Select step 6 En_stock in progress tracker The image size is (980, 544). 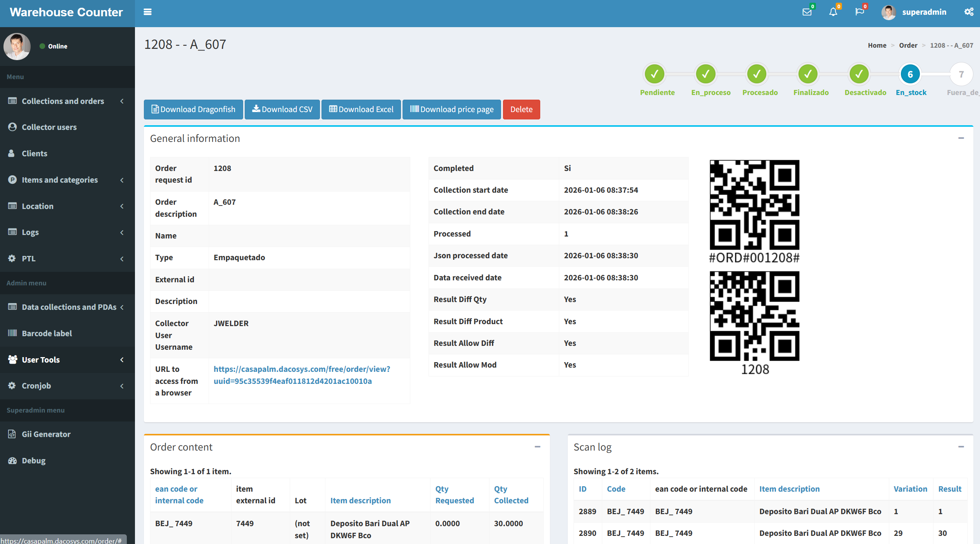coord(910,74)
